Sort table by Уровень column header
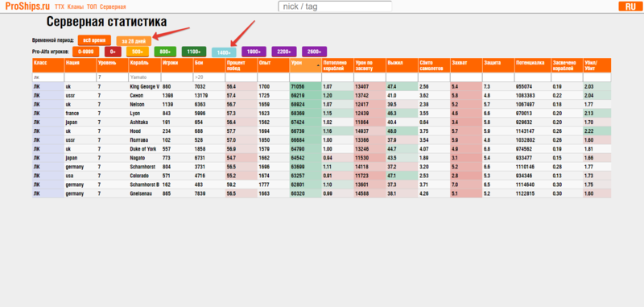Screen dimensions: 644x307 [112, 65]
